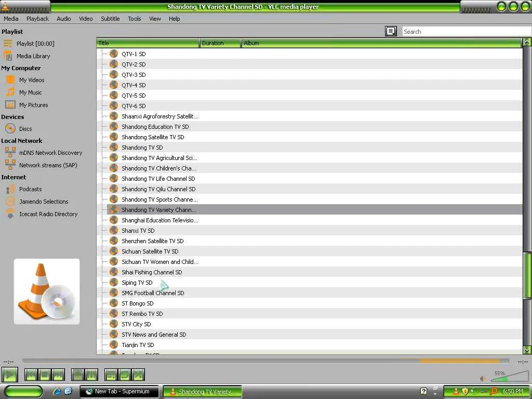Select the ST Bongo SD row

pyautogui.click(x=309, y=303)
